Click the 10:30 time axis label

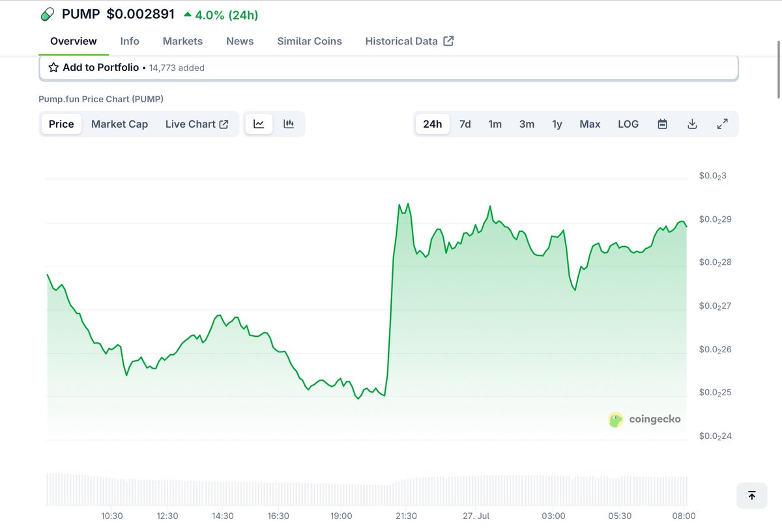point(112,516)
